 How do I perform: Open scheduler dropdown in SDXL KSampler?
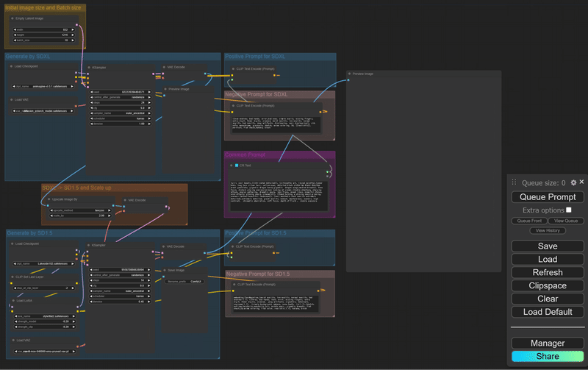[x=121, y=118]
